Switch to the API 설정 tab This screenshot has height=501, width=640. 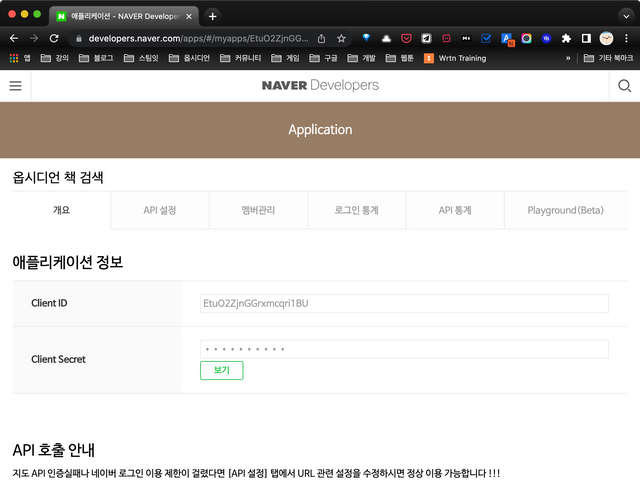(x=160, y=210)
